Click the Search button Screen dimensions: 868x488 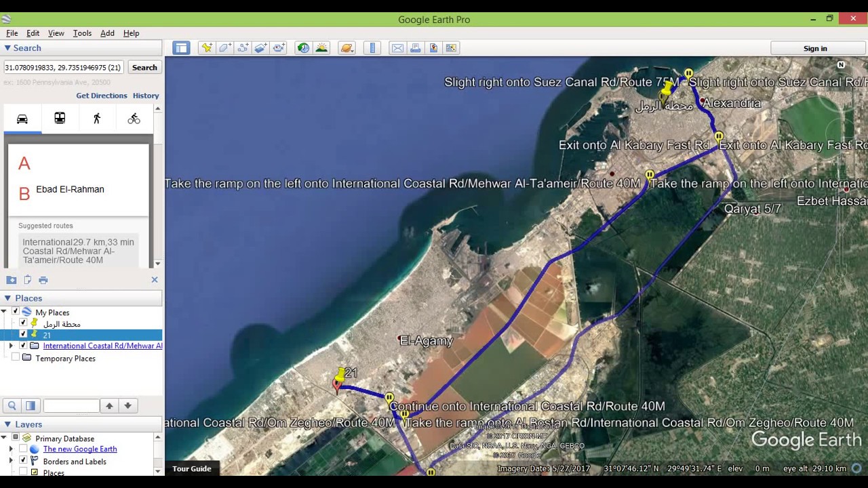pos(144,67)
